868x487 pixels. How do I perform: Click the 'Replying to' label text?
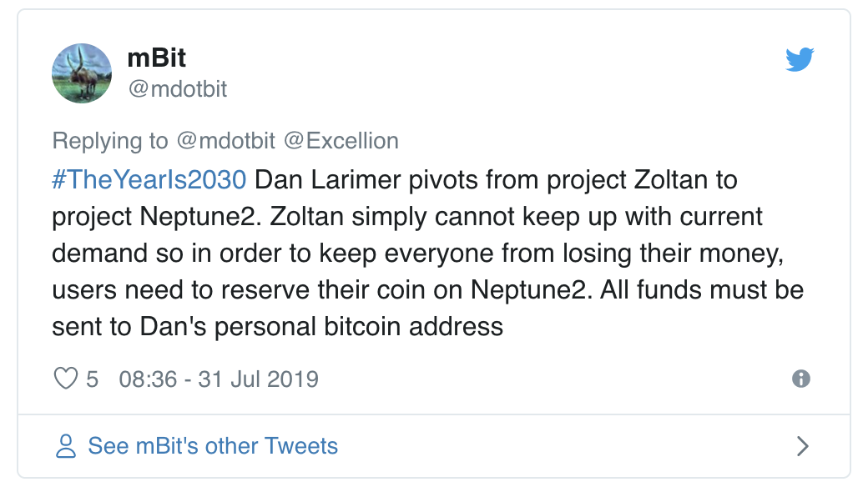[x=109, y=141]
